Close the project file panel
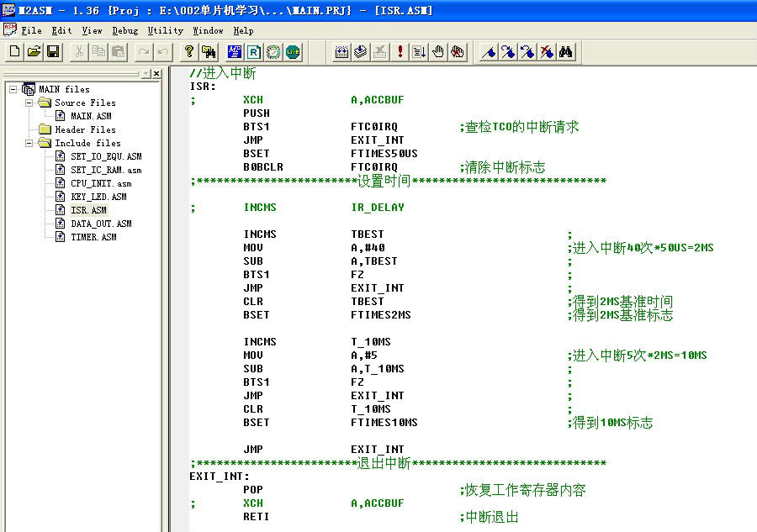Screen dimensions: 757x532 [x=156, y=74]
